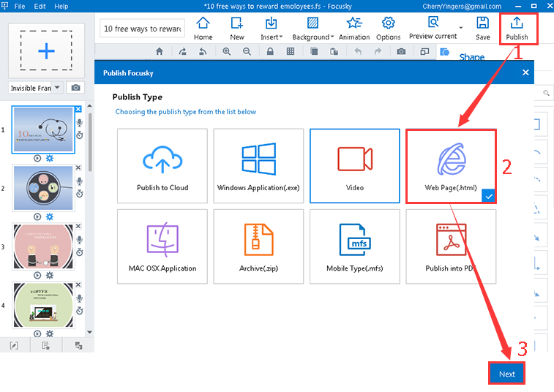Add a new frame with plus box
Screen dimensions: 554x392
pos(46,51)
